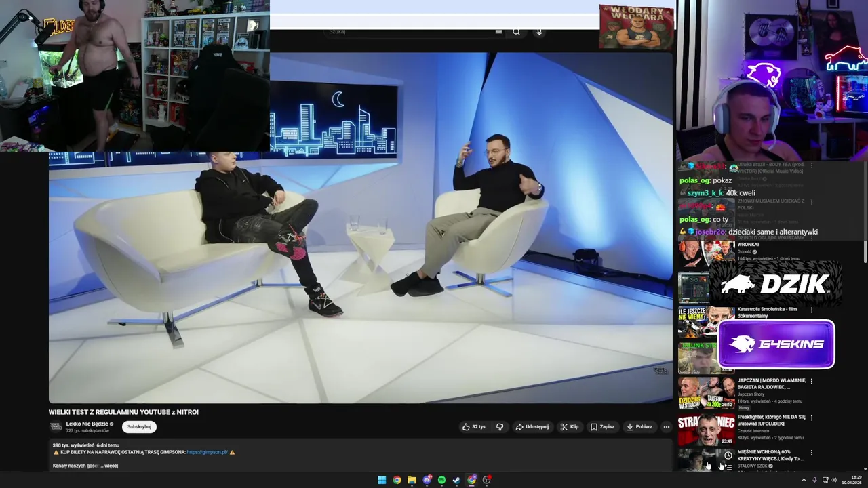Open options menu for MIĘŚNIE WCHŁONĄ video

coord(812,453)
